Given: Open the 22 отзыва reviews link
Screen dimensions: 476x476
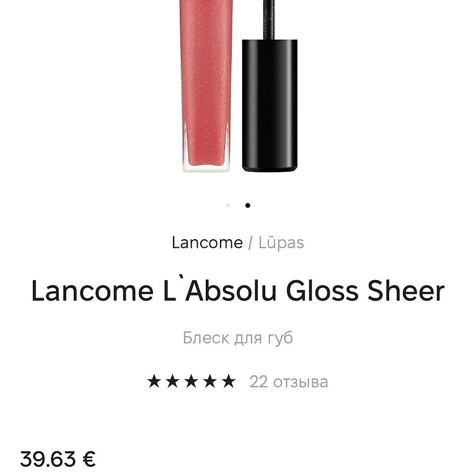Looking at the screenshot, I should point(289,382).
